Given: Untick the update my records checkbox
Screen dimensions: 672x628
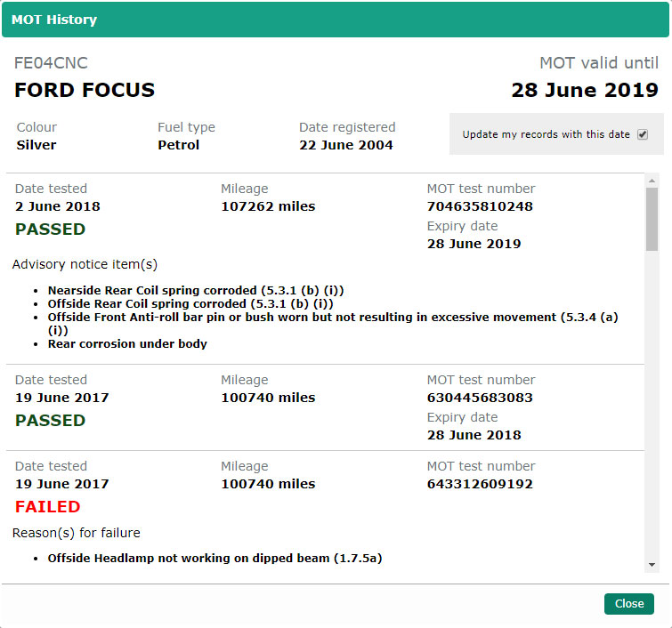Looking at the screenshot, I should 643,134.
